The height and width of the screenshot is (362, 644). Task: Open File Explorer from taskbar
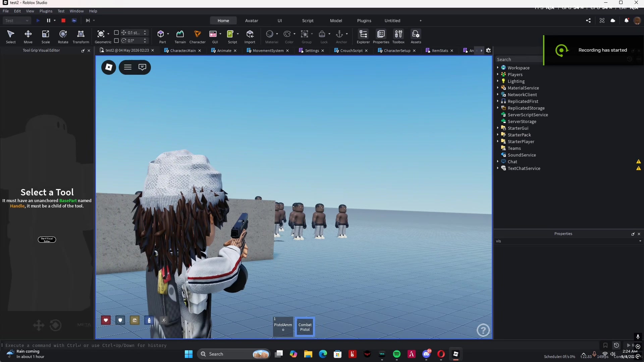click(x=308, y=354)
